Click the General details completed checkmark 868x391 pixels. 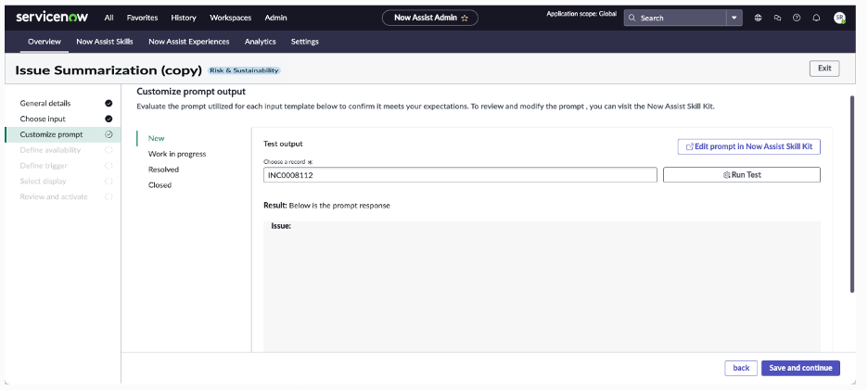(x=108, y=103)
